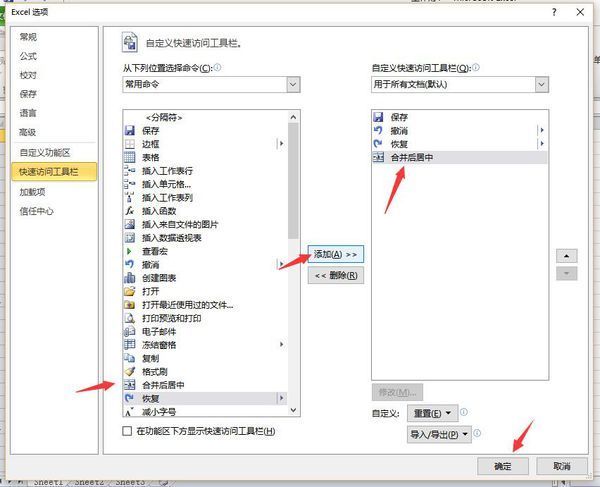
Task: Select 撤消 icon in the right toolbar list
Action: (378, 130)
